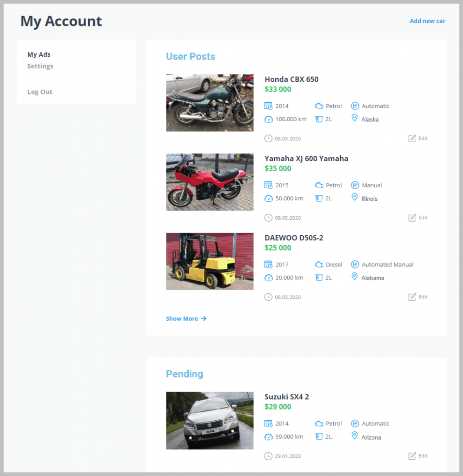The width and height of the screenshot is (463, 476).
Task: Select My Ads in the sidebar
Action: click(39, 54)
